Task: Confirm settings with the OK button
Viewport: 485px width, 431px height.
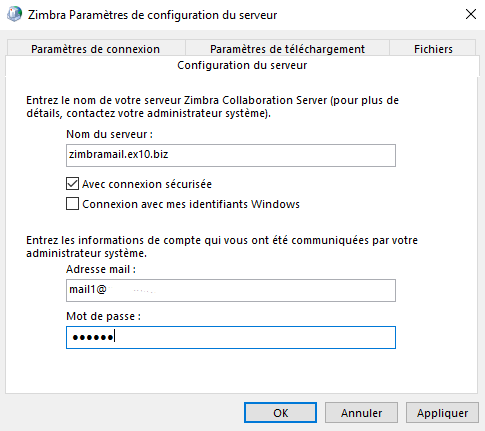Action: (280, 413)
